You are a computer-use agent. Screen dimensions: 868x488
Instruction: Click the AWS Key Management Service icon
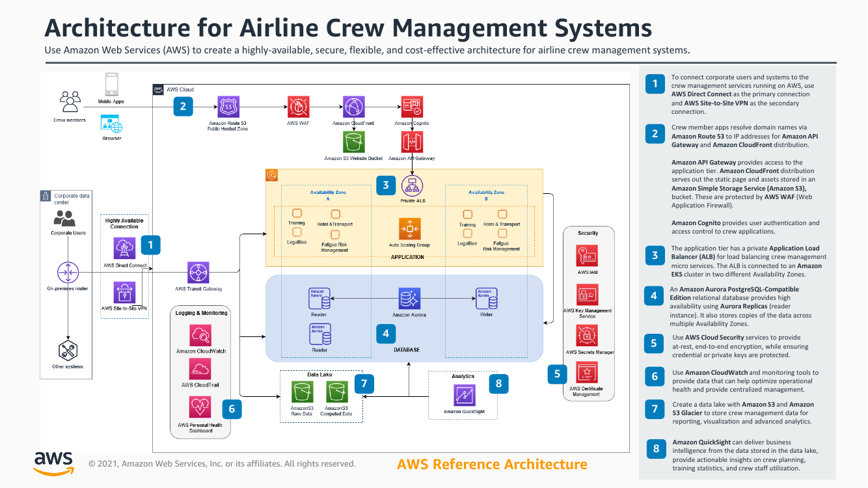[588, 295]
